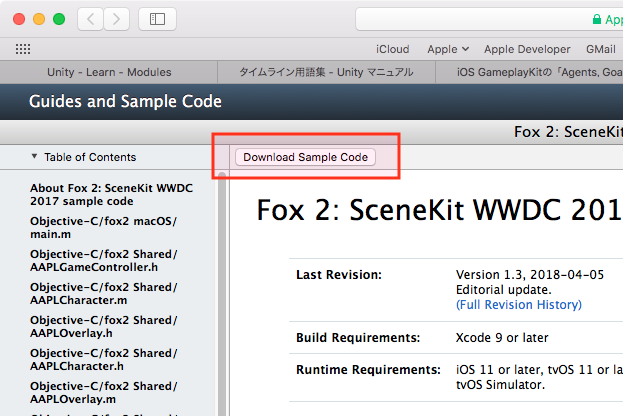Click the Runtime Requirements: label
The image size is (623, 416).
[368, 370]
